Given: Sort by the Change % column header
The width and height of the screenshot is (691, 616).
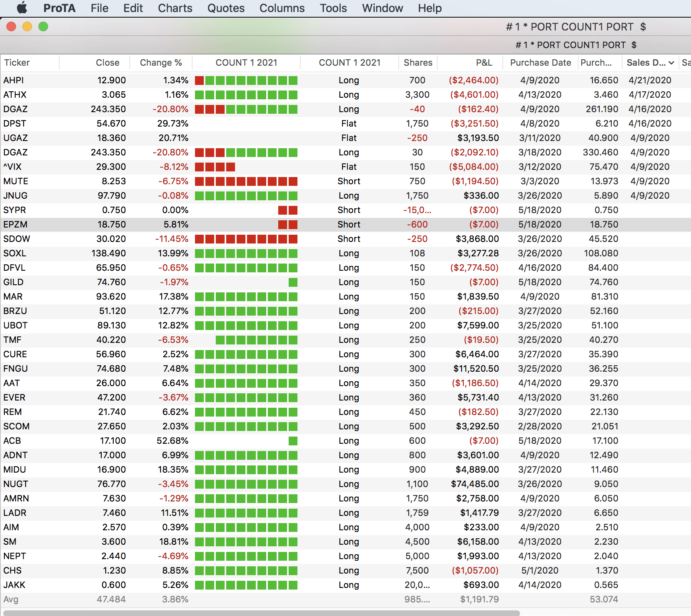Looking at the screenshot, I should [161, 63].
